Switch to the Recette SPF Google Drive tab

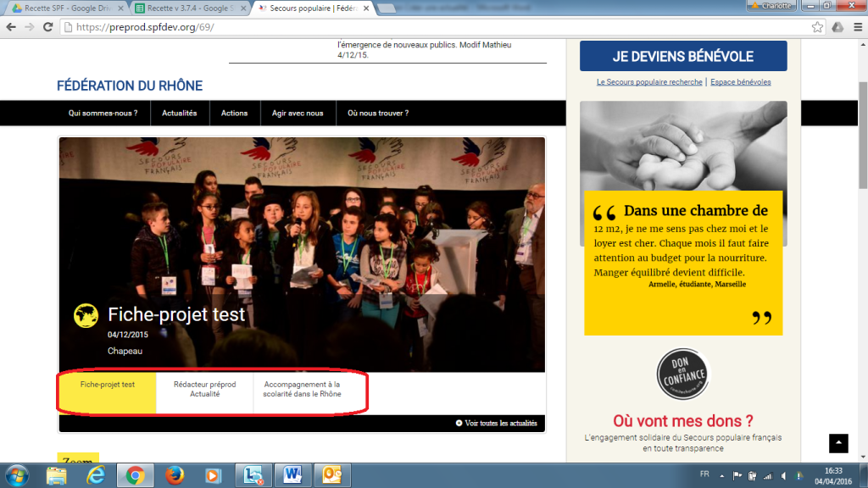[x=66, y=8]
